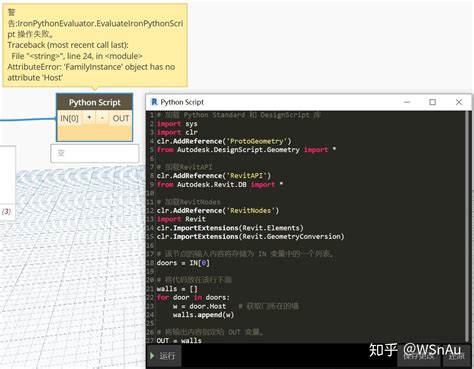Click the Python Script node header

[95, 102]
